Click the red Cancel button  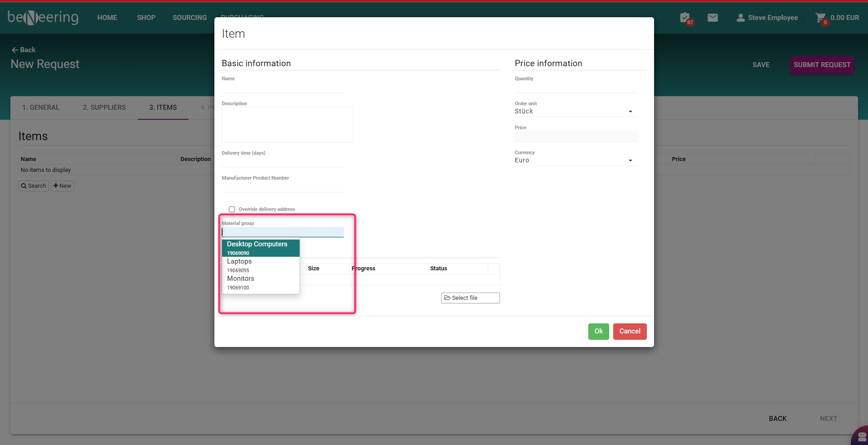point(630,332)
